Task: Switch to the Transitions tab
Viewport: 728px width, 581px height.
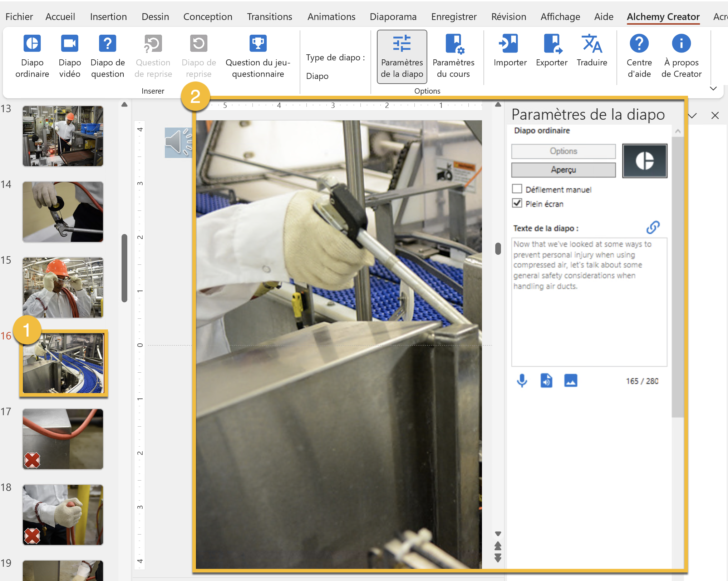Action: [x=270, y=17]
